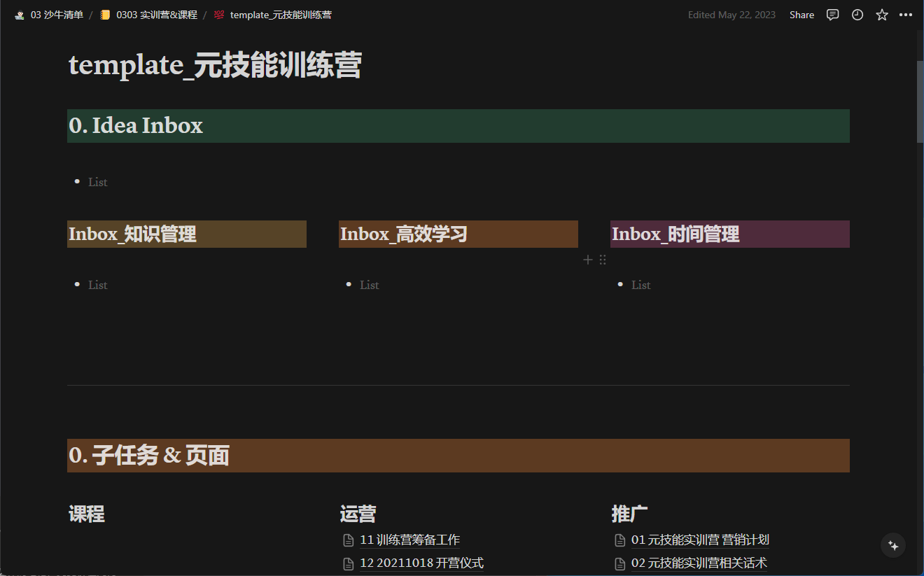Viewport: 924px width, 576px height.
Task: Click the 0303 实训营&课程 notebook icon
Action: tap(105, 15)
